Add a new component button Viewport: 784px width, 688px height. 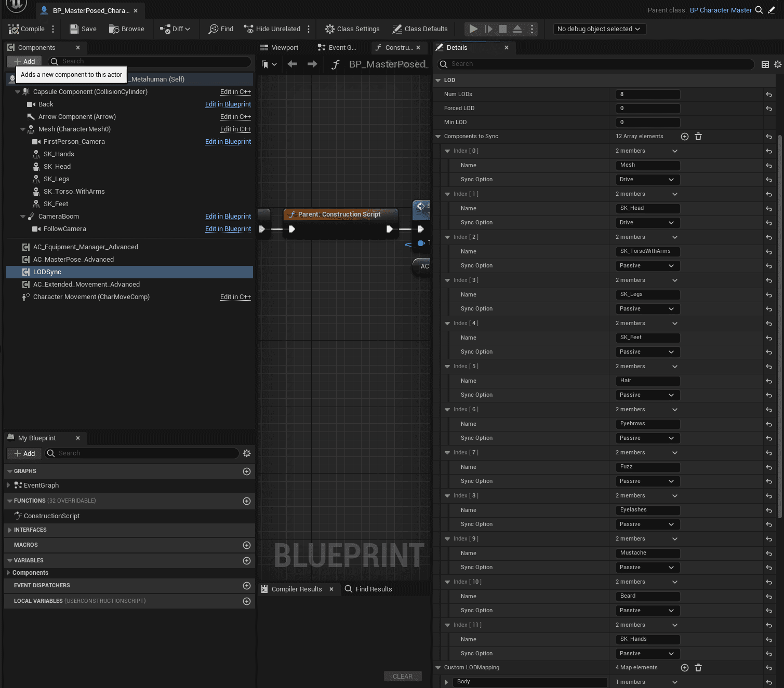coord(24,61)
